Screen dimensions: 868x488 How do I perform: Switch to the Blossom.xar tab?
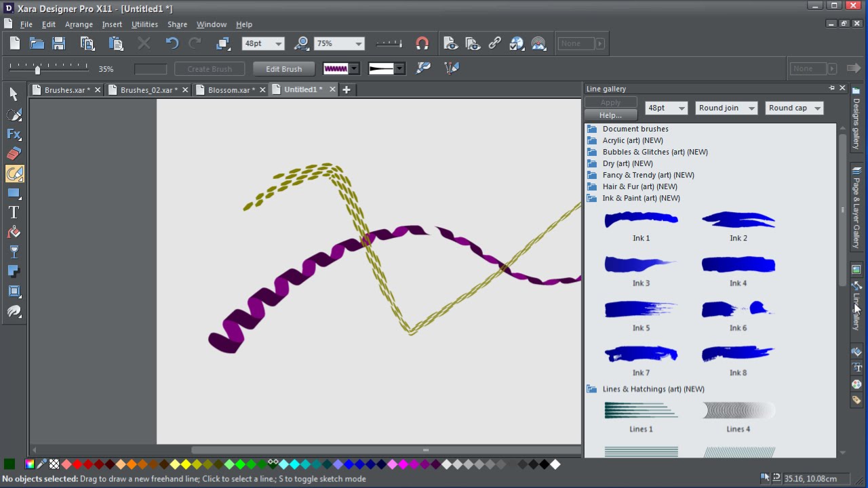231,89
